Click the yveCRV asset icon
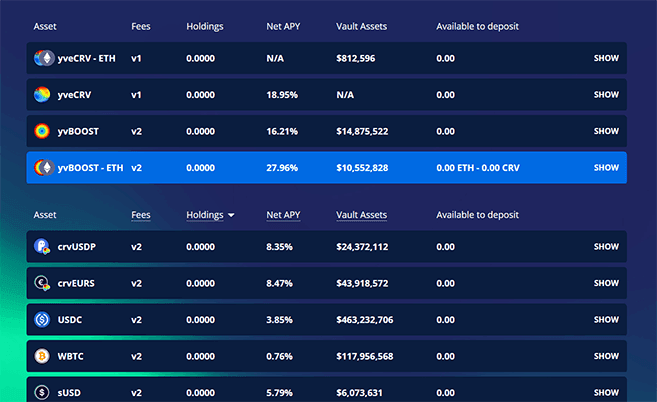Viewport: 657px width, 402px height. (42, 95)
